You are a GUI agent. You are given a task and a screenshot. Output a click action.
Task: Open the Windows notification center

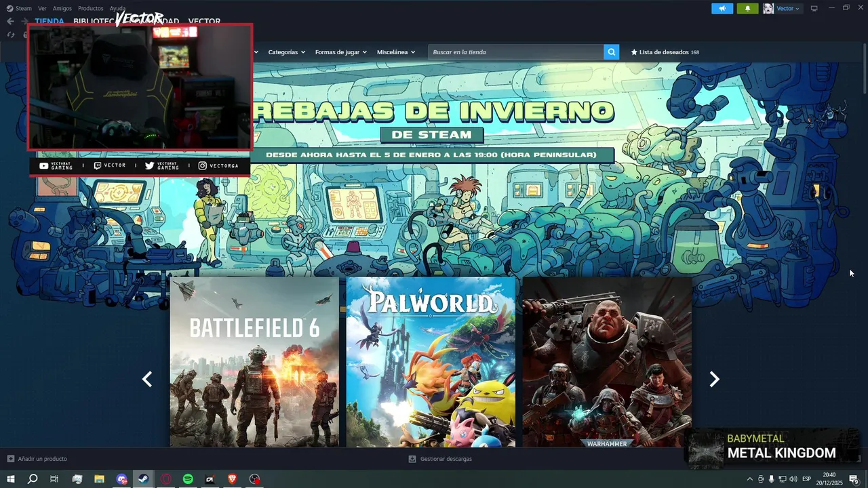point(854,479)
